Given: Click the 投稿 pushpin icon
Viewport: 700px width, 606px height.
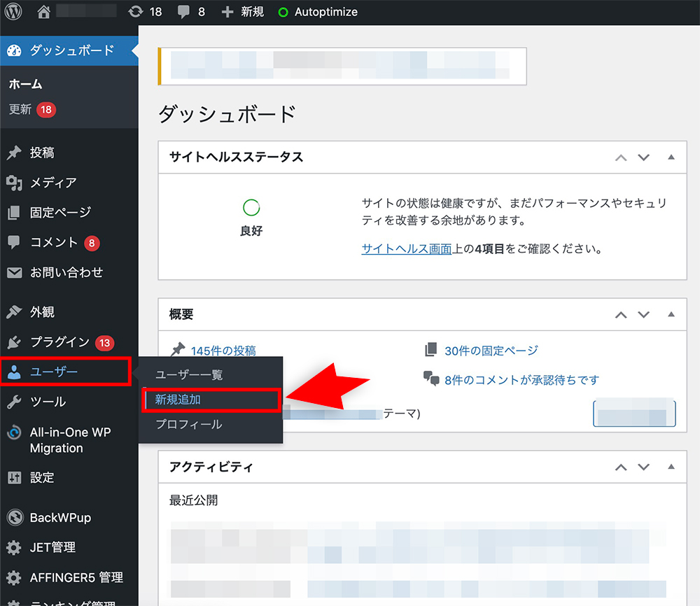Looking at the screenshot, I should coord(14,153).
